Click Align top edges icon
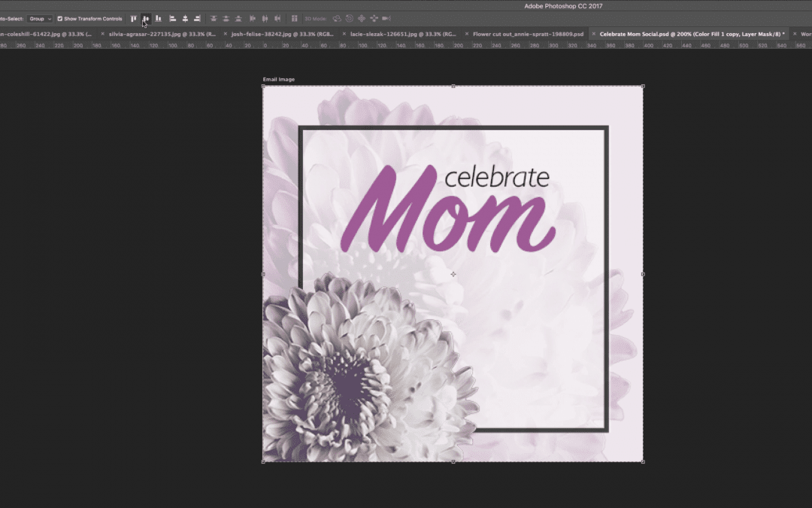Image resolution: width=812 pixels, height=508 pixels. tap(134, 19)
